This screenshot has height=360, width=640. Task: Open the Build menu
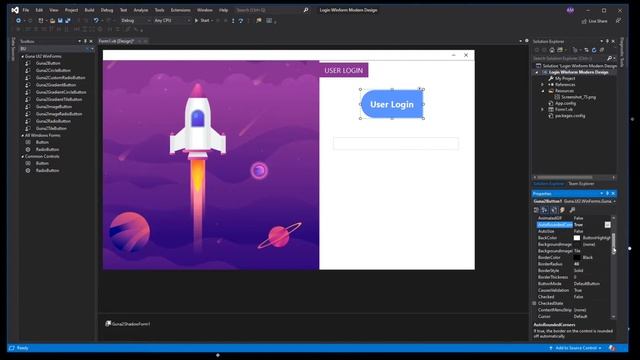89,10
